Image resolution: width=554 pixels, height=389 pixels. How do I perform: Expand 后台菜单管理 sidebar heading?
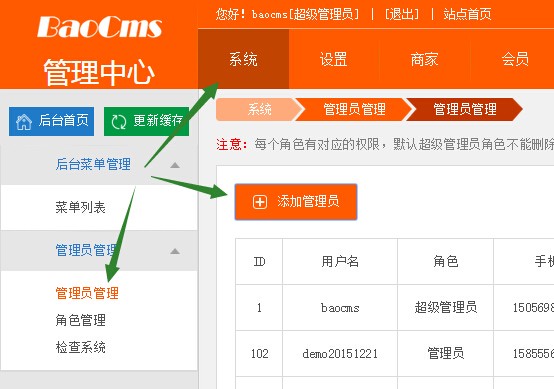[93, 164]
